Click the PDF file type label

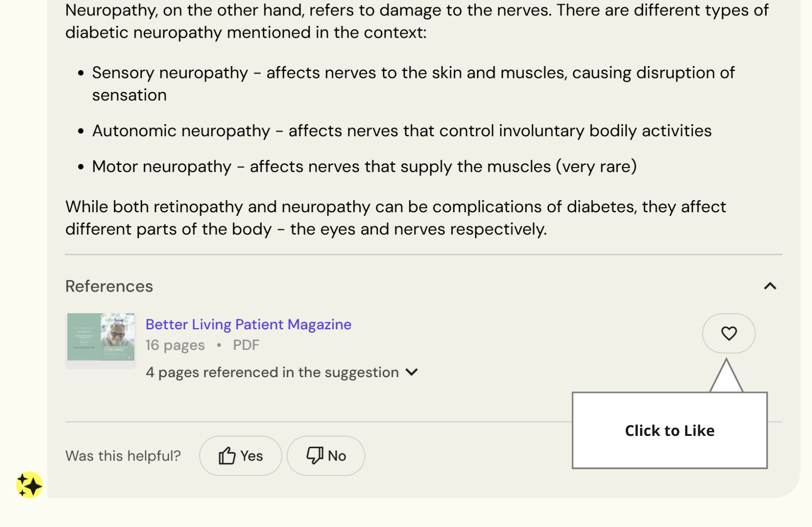click(x=246, y=345)
